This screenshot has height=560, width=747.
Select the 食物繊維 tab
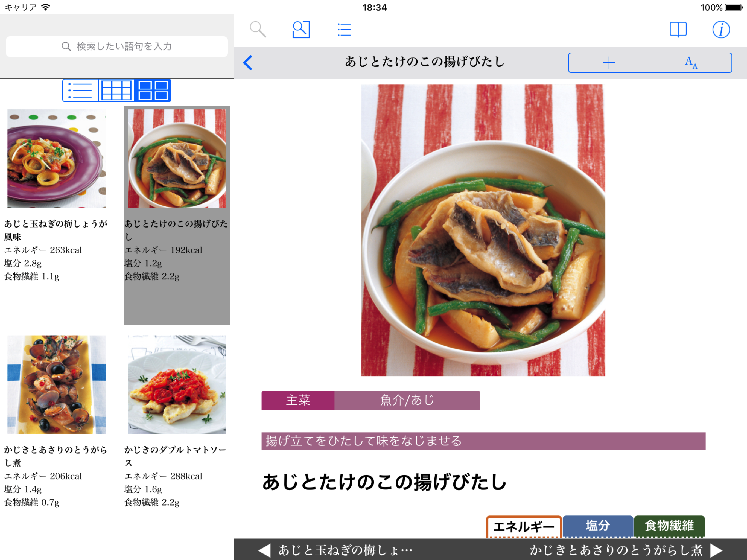(669, 526)
